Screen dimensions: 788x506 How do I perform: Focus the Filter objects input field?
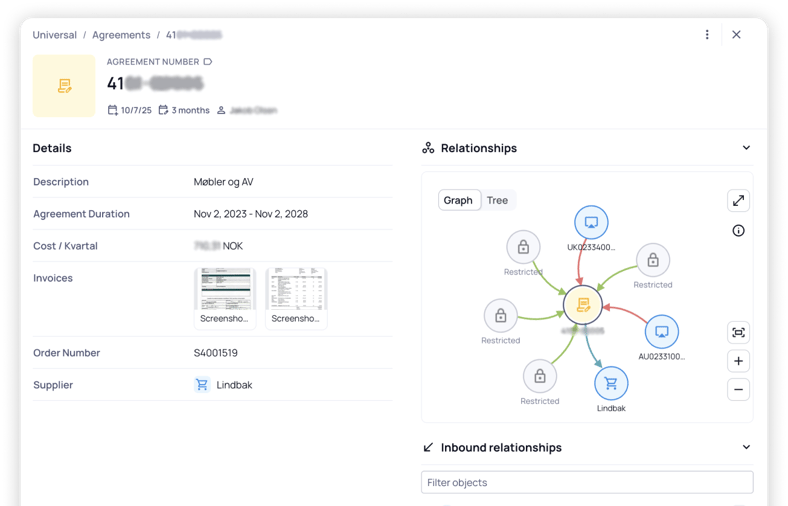pos(587,482)
